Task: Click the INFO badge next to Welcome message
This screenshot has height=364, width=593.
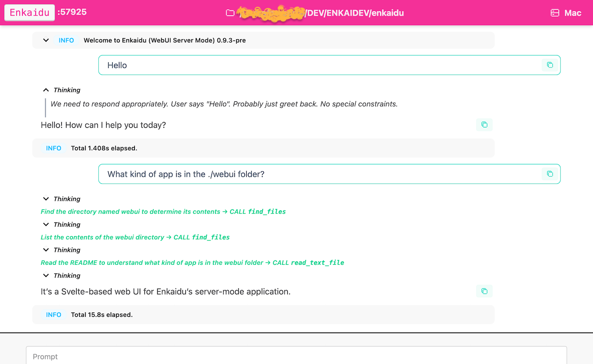Action: [67, 40]
